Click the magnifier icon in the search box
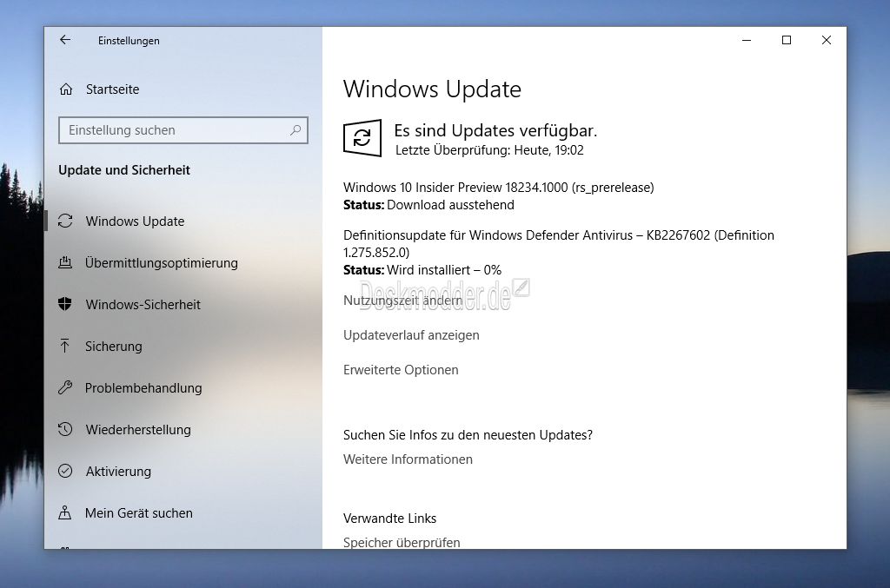 (x=296, y=130)
